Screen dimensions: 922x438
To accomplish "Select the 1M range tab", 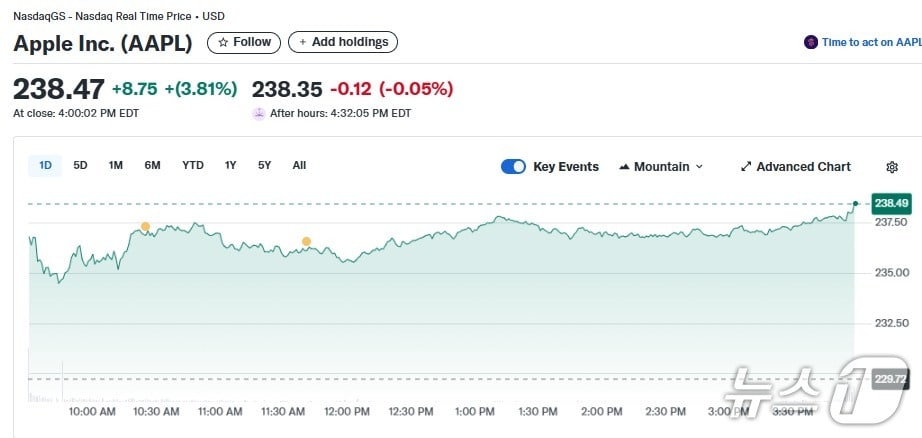I will [x=115, y=166].
